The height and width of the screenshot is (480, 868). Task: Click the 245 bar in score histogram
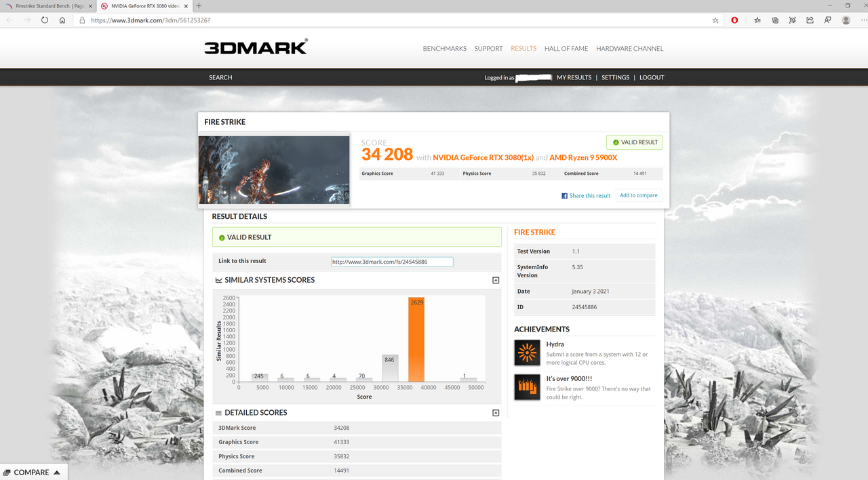point(259,378)
